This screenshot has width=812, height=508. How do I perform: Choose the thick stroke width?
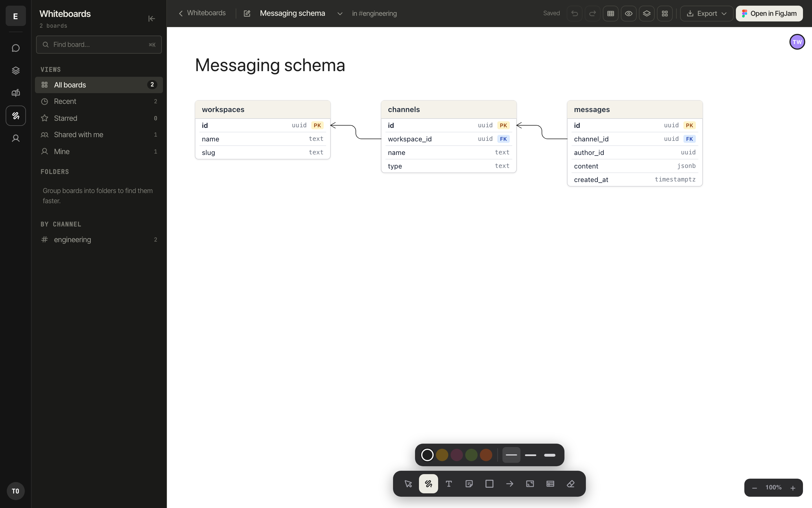tap(550, 455)
